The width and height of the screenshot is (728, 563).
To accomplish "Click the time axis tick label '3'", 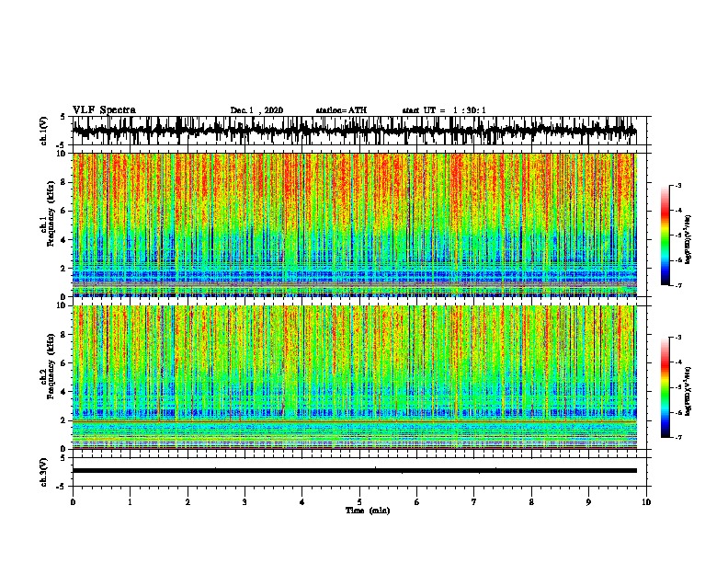I will coord(245,502).
